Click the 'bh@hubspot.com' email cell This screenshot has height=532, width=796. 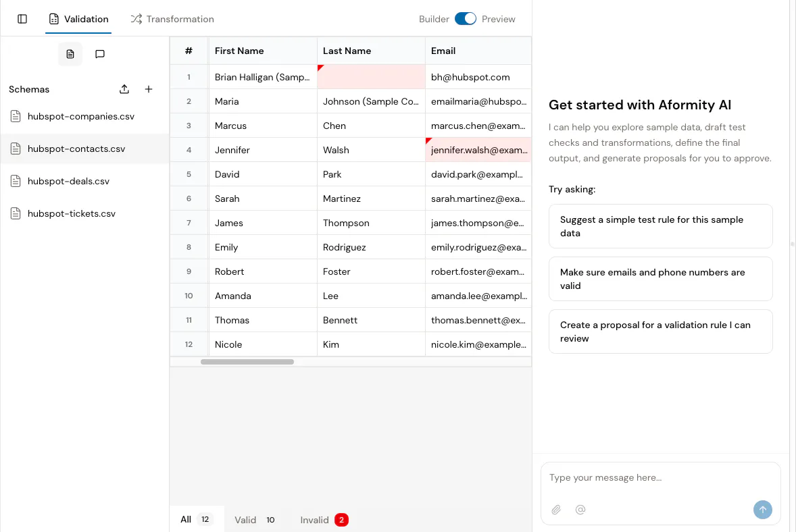(478, 77)
